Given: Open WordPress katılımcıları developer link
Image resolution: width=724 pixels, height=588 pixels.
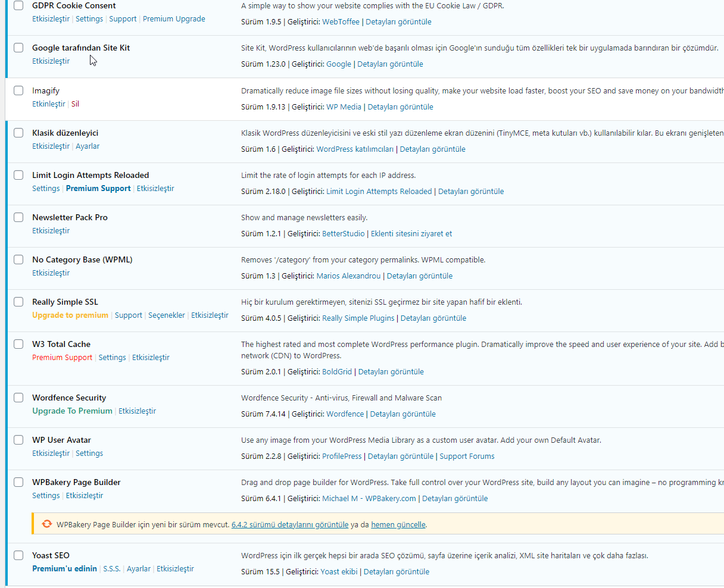Looking at the screenshot, I should point(355,149).
